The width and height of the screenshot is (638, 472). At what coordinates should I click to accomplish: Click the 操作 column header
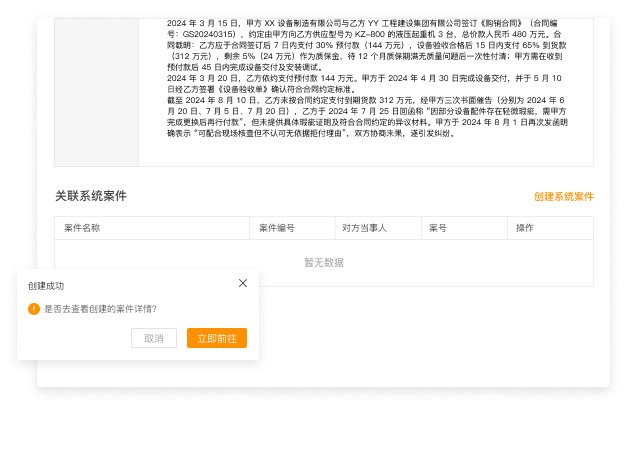[524, 228]
